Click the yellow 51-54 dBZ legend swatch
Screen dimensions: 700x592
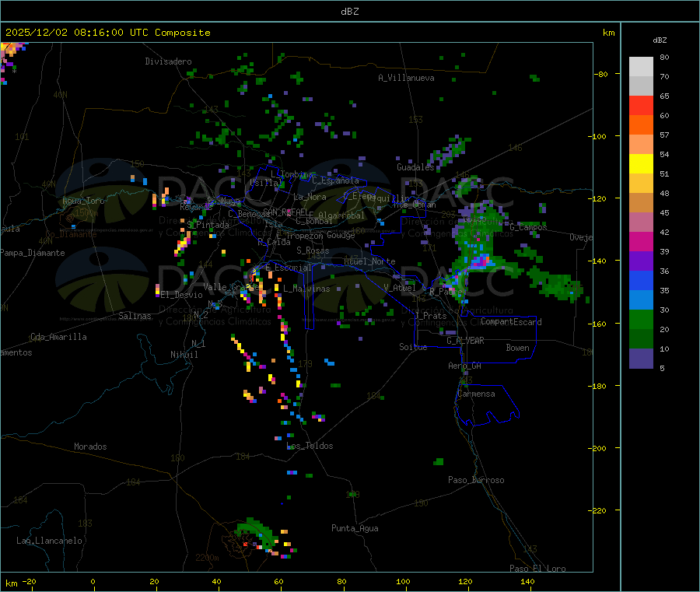[x=641, y=164]
